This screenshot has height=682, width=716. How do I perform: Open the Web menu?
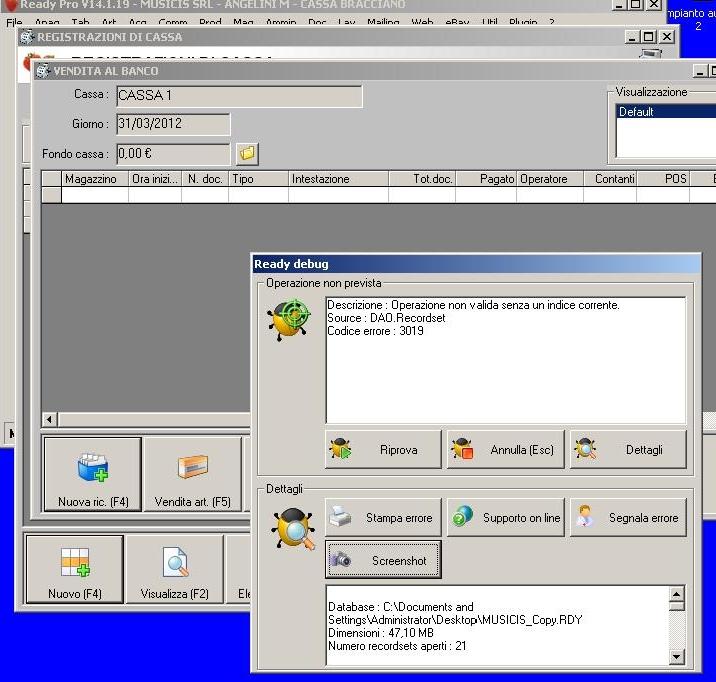422,22
